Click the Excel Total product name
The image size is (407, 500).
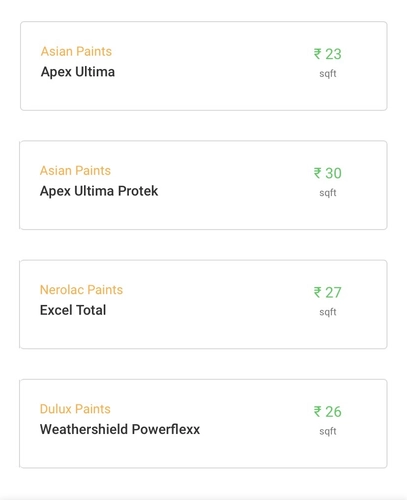point(73,310)
